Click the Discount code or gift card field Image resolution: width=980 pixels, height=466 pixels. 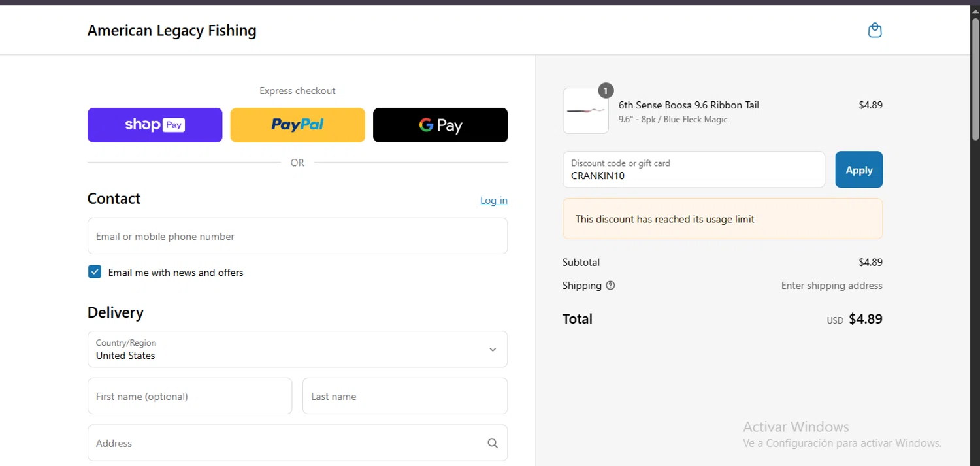coord(693,170)
